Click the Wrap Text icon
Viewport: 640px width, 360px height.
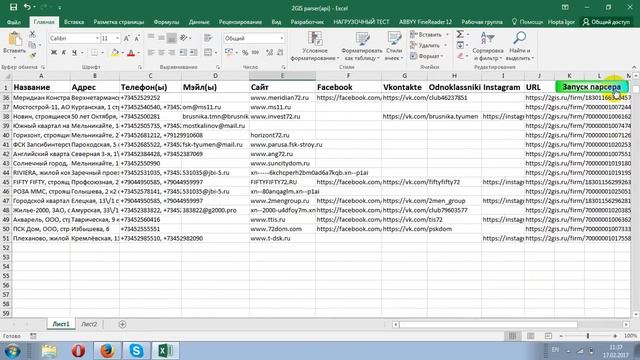[x=208, y=38]
